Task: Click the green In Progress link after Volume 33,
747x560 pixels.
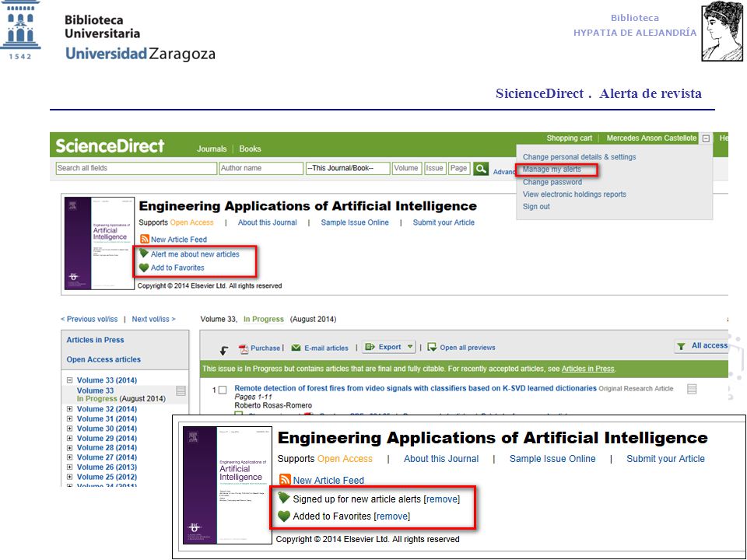Action: pyautogui.click(x=264, y=319)
